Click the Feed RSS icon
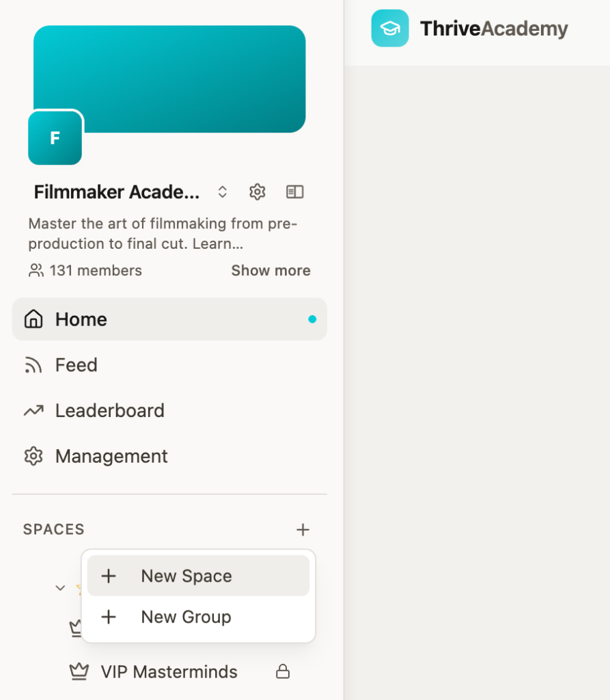 33,365
